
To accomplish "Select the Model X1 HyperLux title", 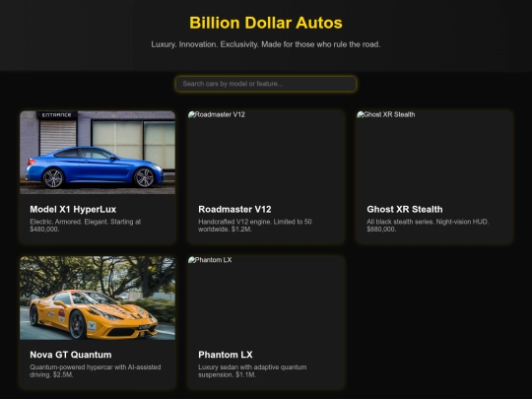I will (x=73, y=209).
